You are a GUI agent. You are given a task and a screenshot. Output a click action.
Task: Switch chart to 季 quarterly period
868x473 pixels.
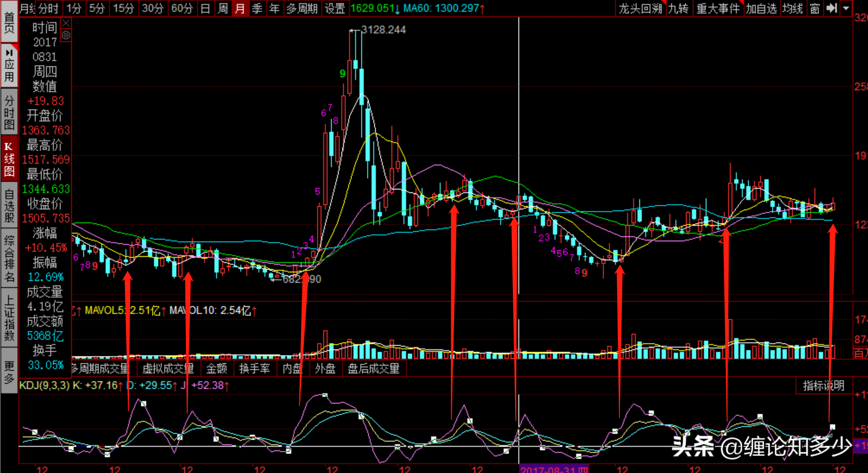(257, 8)
